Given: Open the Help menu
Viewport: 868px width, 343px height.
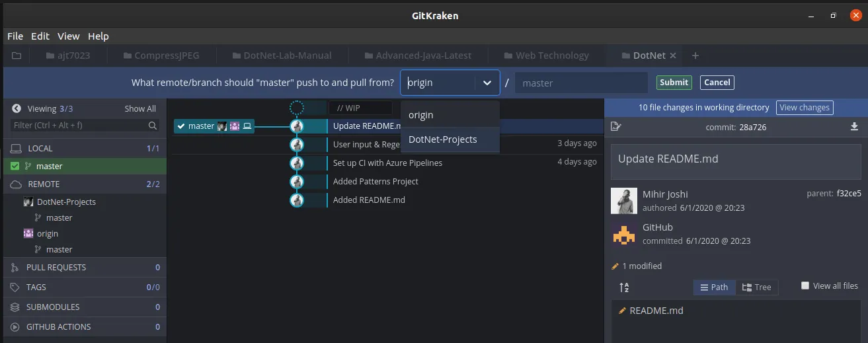Looking at the screenshot, I should pyautogui.click(x=99, y=36).
